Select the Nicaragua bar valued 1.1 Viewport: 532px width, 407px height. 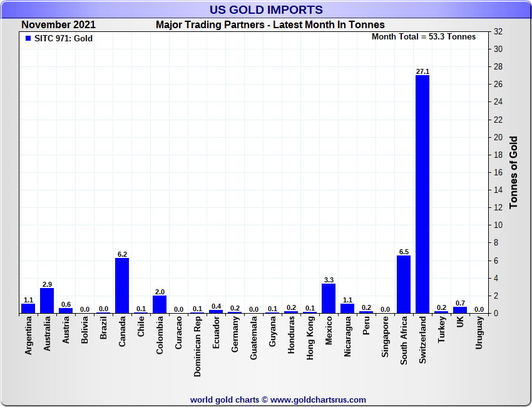(x=347, y=308)
